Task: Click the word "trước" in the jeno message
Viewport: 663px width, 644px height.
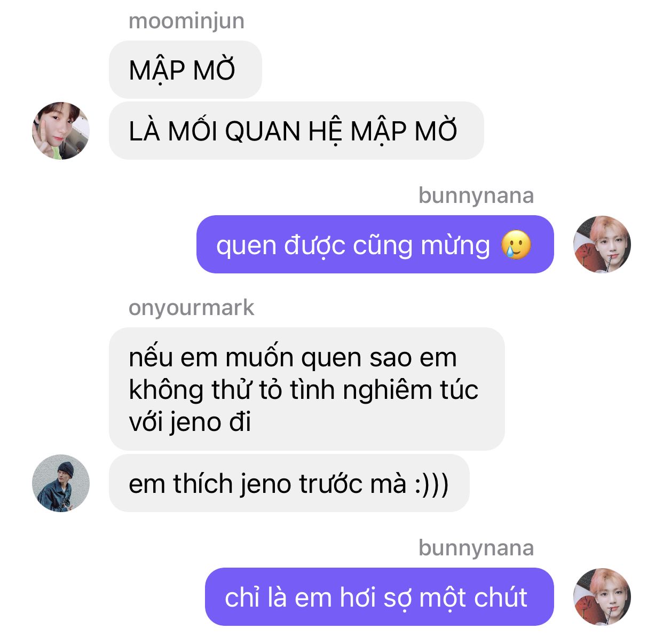Action: click(x=330, y=484)
